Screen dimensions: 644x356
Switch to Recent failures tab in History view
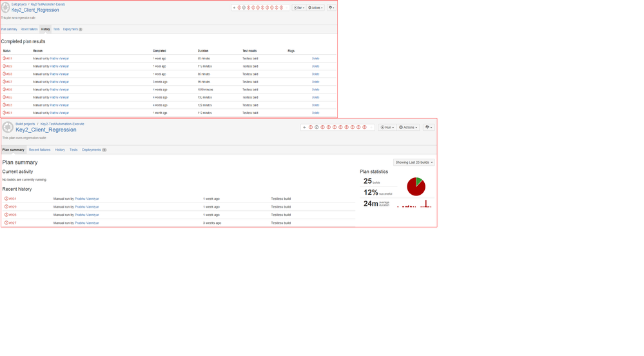[x=29, y=29]
